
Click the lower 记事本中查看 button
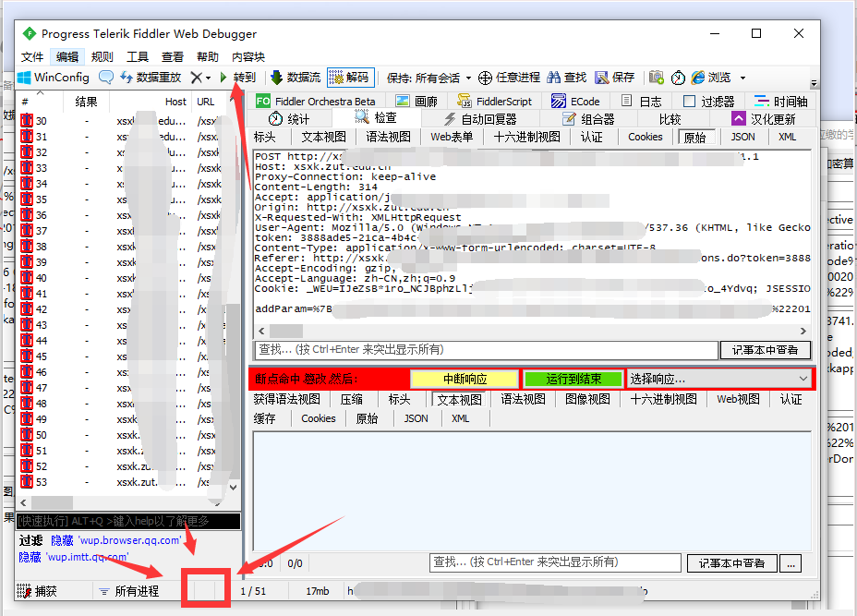click(x=731, y=563)
